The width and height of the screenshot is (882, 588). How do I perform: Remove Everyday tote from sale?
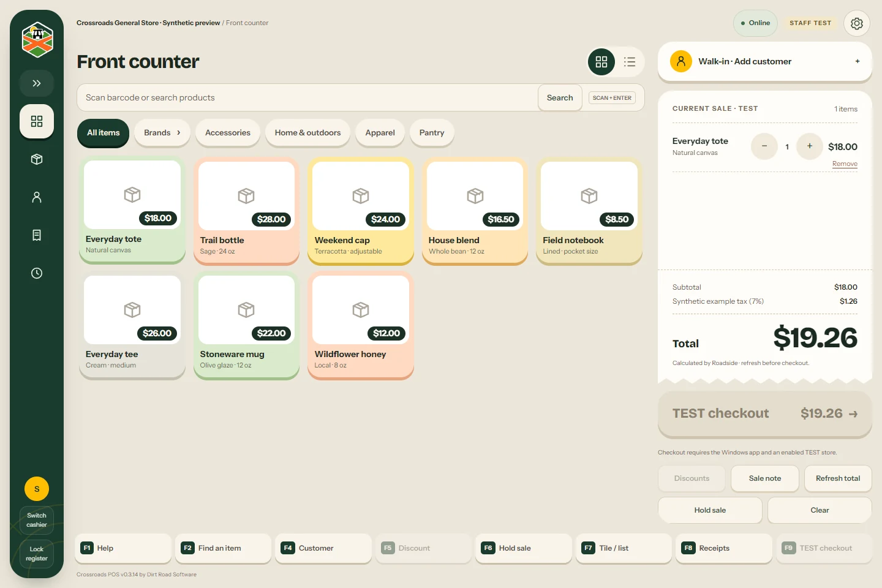(x=845, y=164)
